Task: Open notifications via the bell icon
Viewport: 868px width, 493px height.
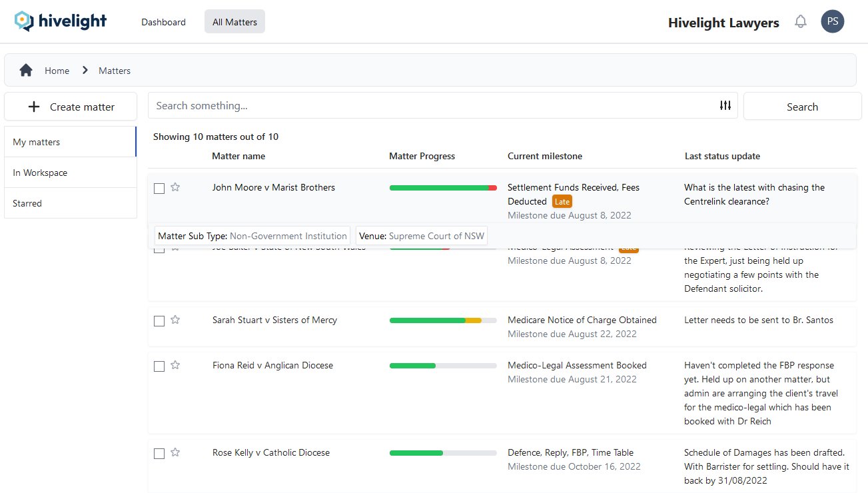Action: [800, 21]
